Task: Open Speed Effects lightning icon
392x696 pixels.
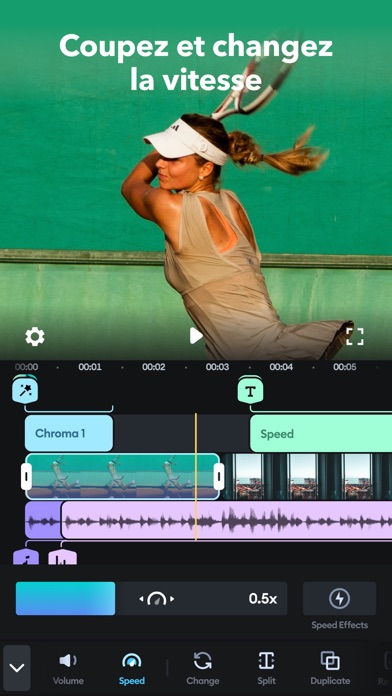Action: tap(340, 598)
